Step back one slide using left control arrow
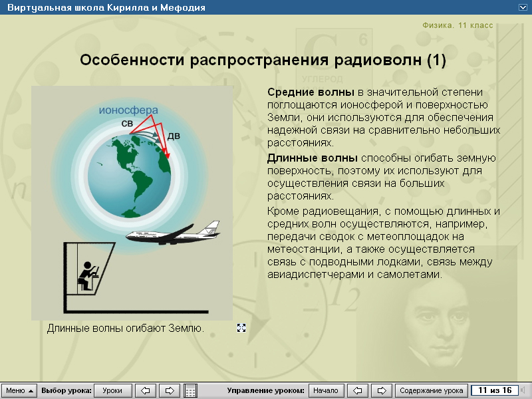The width and height of the screenshot is (532, 399). [356, 390]
